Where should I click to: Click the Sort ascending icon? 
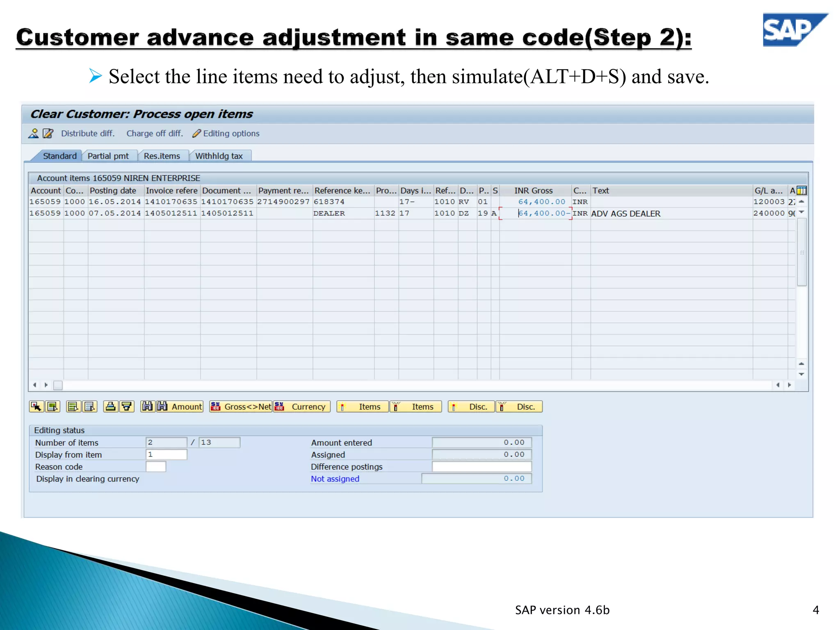point(110,406)
